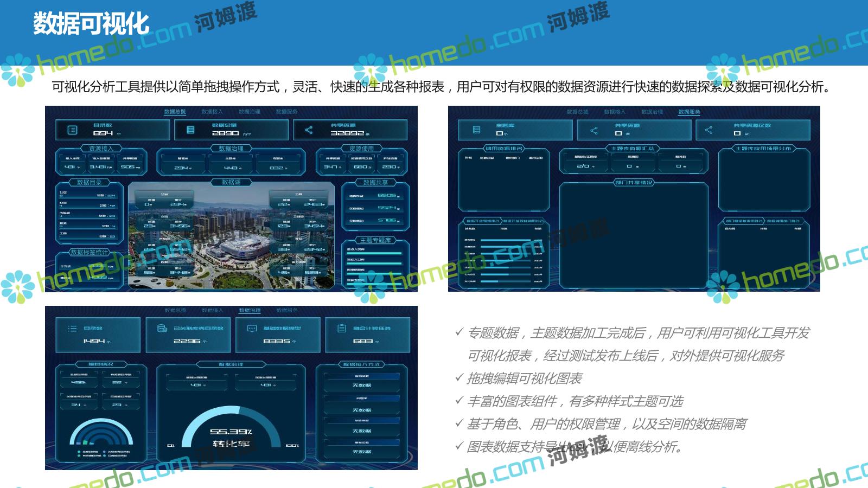Select 数据治理 tab in the bottom dashboard
This screenshot has height=488, width=868.
pyautogui.click(x=250, y=311)
